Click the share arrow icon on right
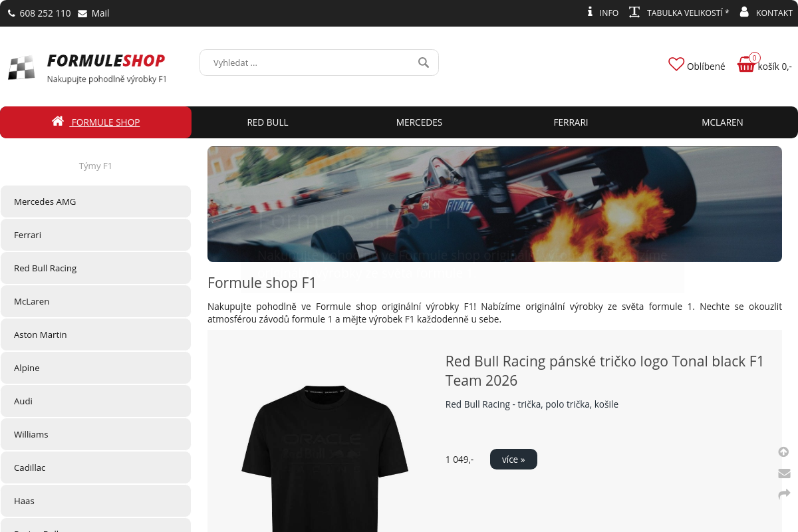 click(784, 494)
